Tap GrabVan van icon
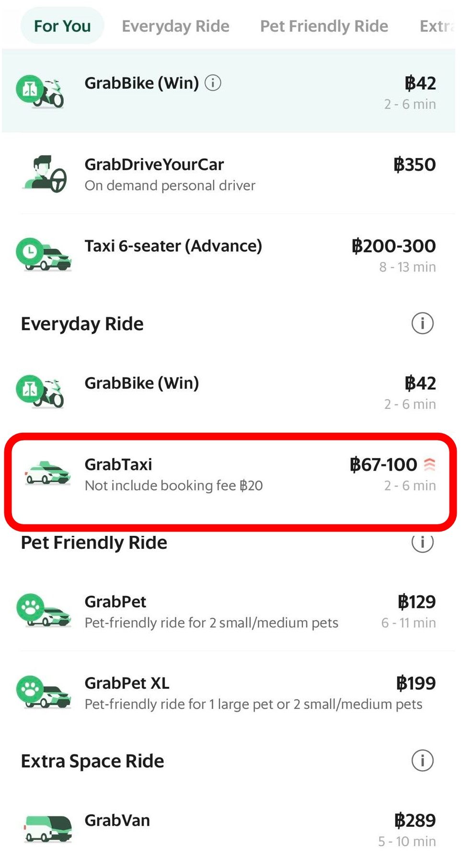This screenshot has width=461, height=868. [47, 829]
